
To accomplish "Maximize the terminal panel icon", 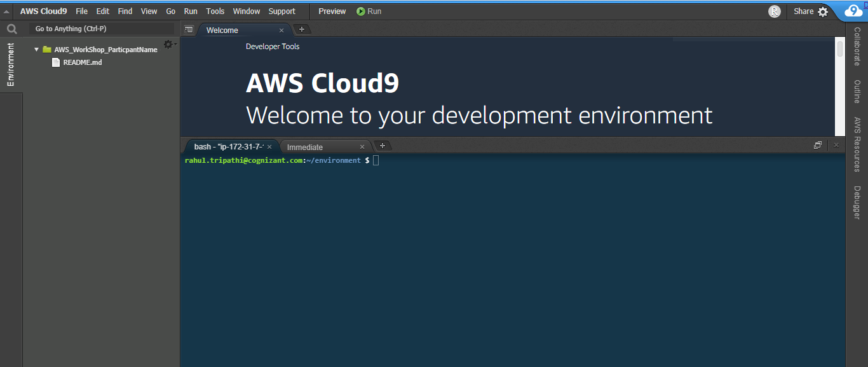I will (x=818, y=145).
